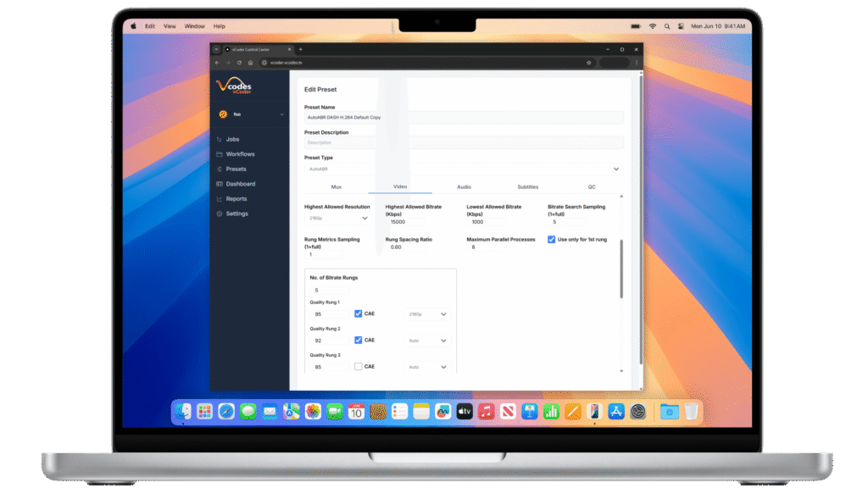Screen dimensions: 868x488
Task: Click the Lowest Allowed Bitrate field
Action: tap(486, 222)
